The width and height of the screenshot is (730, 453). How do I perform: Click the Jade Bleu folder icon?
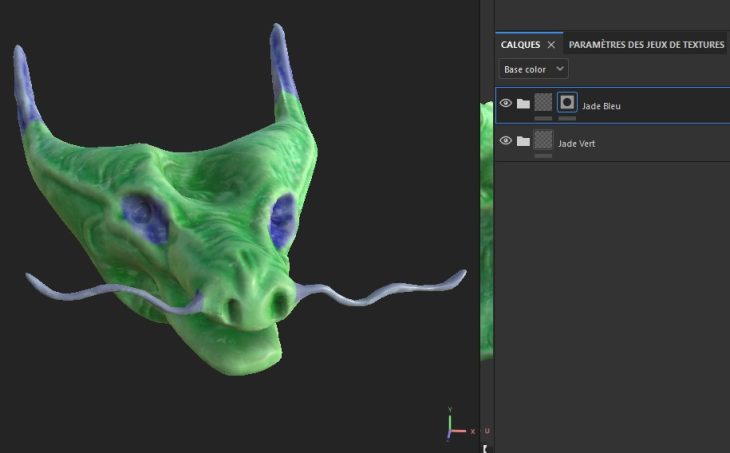(523, 103)
